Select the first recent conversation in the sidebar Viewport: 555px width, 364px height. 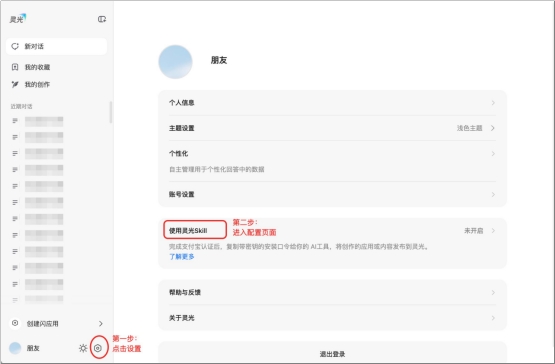[38, 121]
